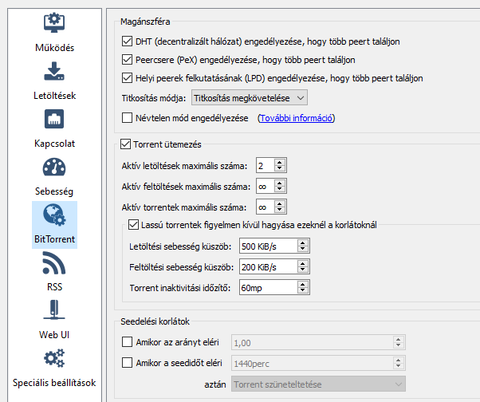Select the Web UI label in sidebar
This screenshot has width=480, height=402.
point(54,335)
